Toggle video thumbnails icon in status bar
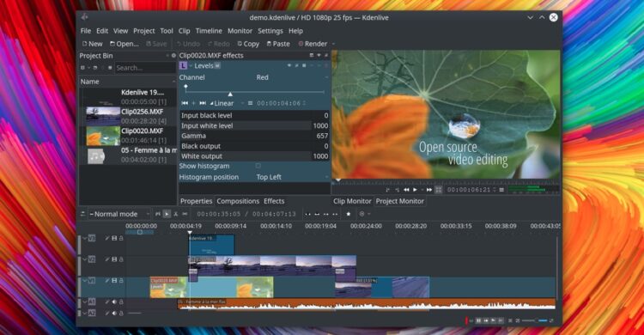Image resolution: width=644 pixels, height=335 pixels. tap(478, 320)
